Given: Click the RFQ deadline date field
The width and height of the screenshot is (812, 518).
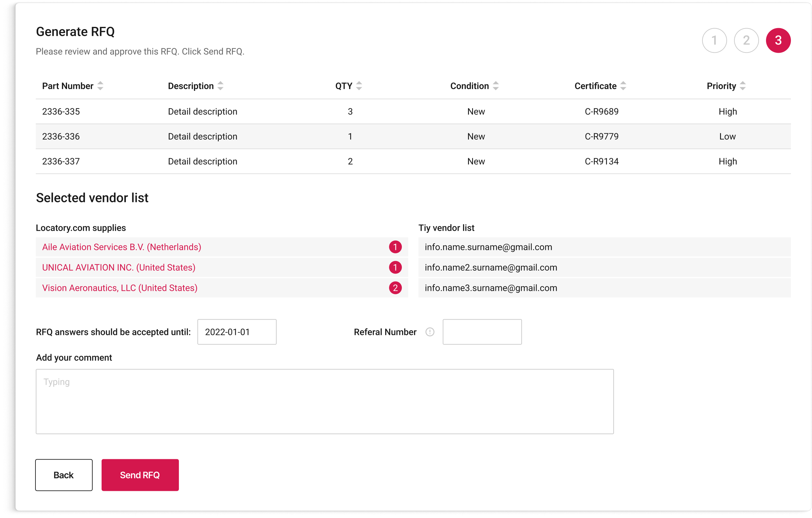Looking at the screenshot, I should (237, 332).
